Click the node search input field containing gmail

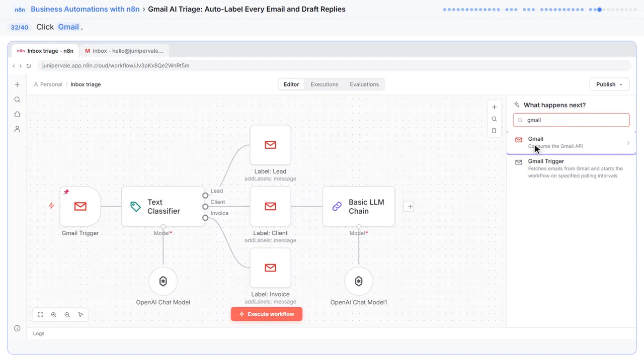571,120
